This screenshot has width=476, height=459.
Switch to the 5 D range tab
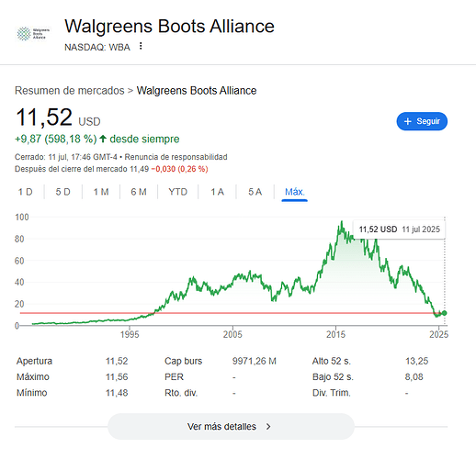tap(62, 192)
